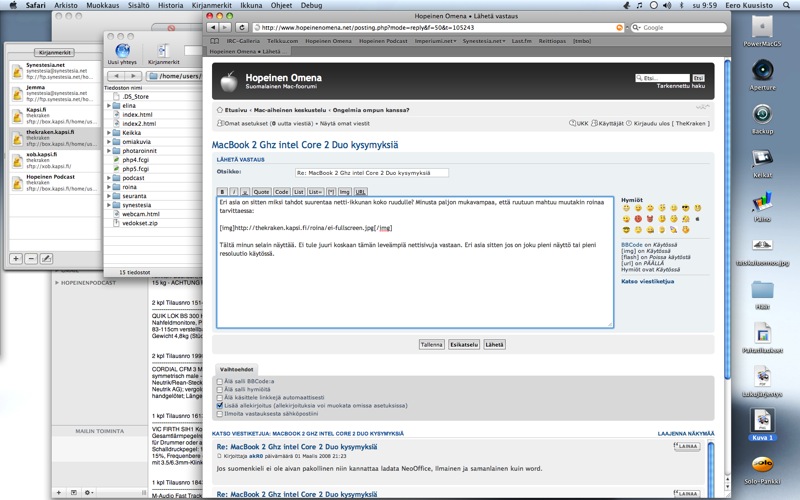Open Synestesia.net bookmark dropdown

point(484,41)
